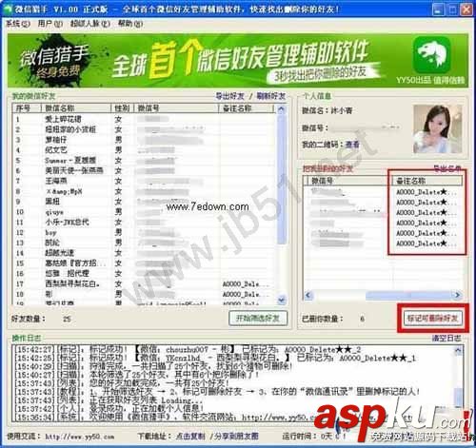476x448 pixels.
Task: Select friend row 1 in the friends list
Action: (145, 119)
